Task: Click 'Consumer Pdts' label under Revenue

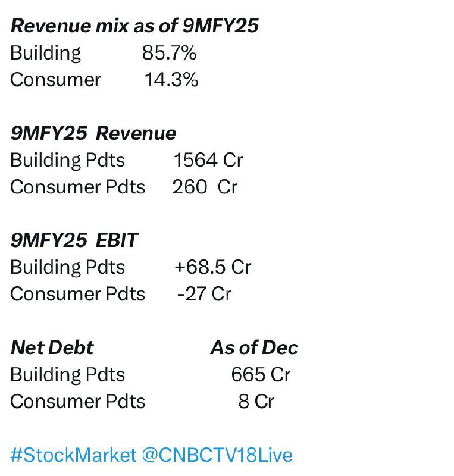Action: pyautogui.click(x=78, y=187)
